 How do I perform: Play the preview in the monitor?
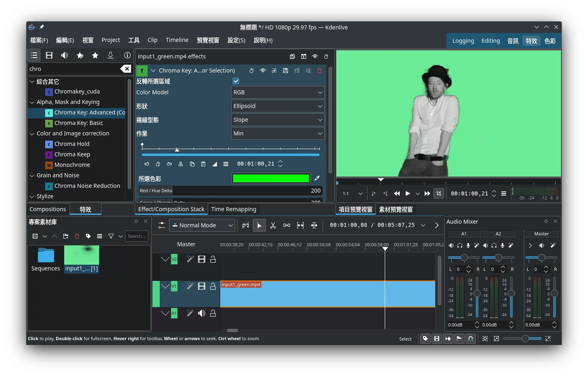[408, 193]
